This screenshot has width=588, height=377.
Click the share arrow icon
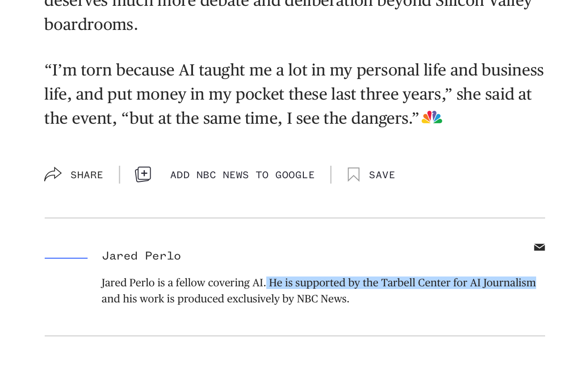(53, 174)
